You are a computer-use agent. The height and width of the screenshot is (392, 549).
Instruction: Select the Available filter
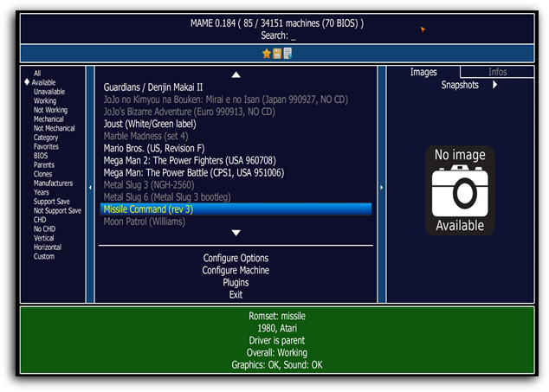[44, 82]
